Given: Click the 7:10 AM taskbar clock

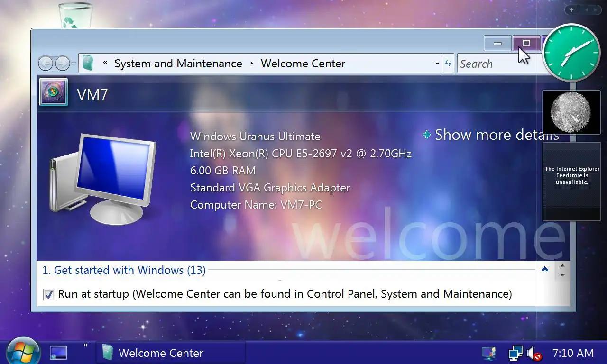Looking at the screenshot, I should coord(573,353).
